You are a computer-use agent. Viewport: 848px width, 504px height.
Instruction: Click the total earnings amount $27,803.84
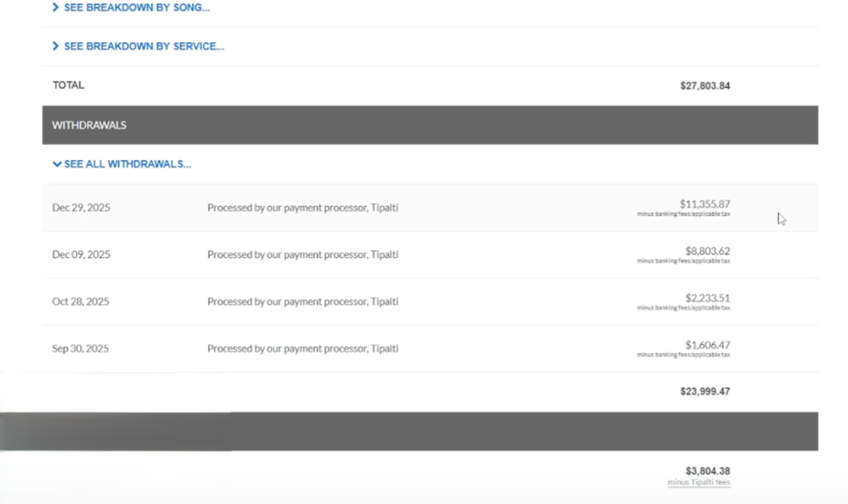tap(704, 86)
